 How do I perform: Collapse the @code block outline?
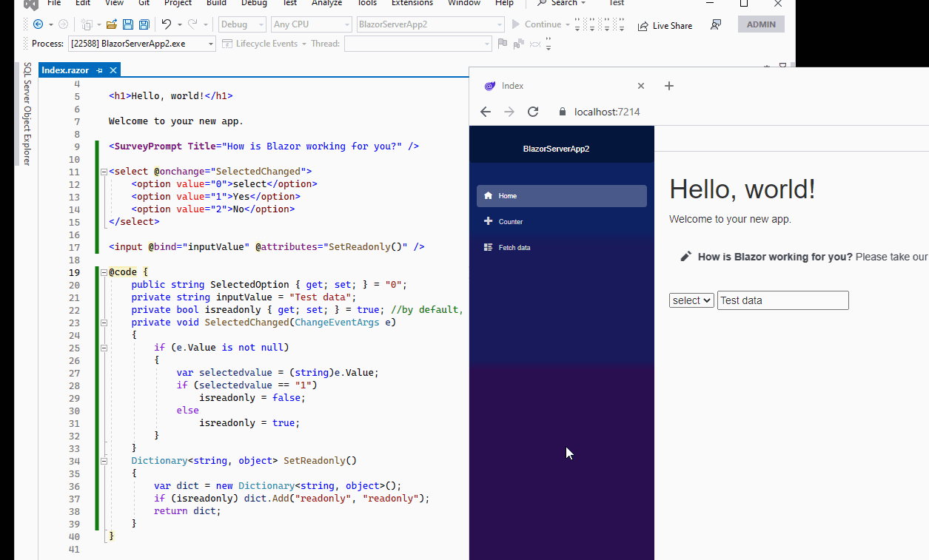(104, 272)
